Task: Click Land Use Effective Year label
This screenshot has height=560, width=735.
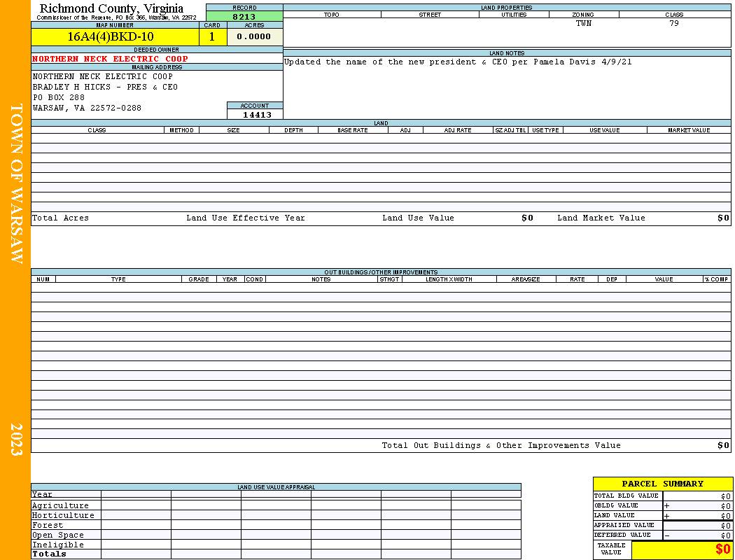Action: (x=246, y=218)
